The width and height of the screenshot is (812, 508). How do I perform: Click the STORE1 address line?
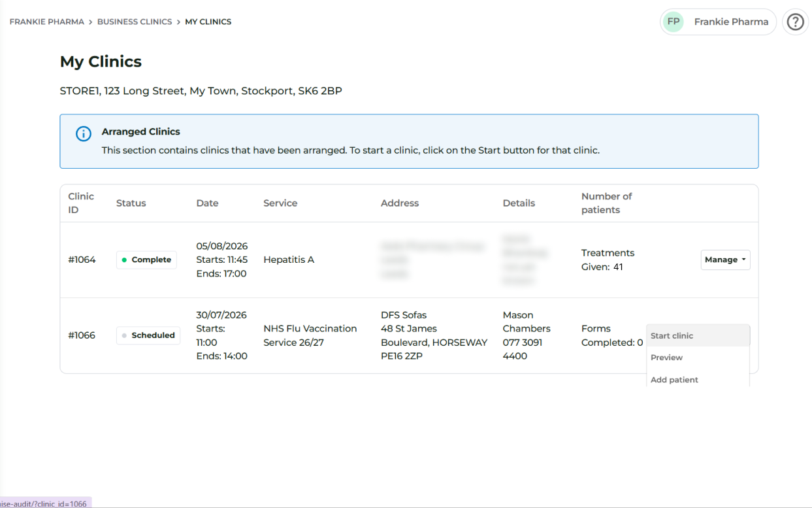[x=201, y=91]
